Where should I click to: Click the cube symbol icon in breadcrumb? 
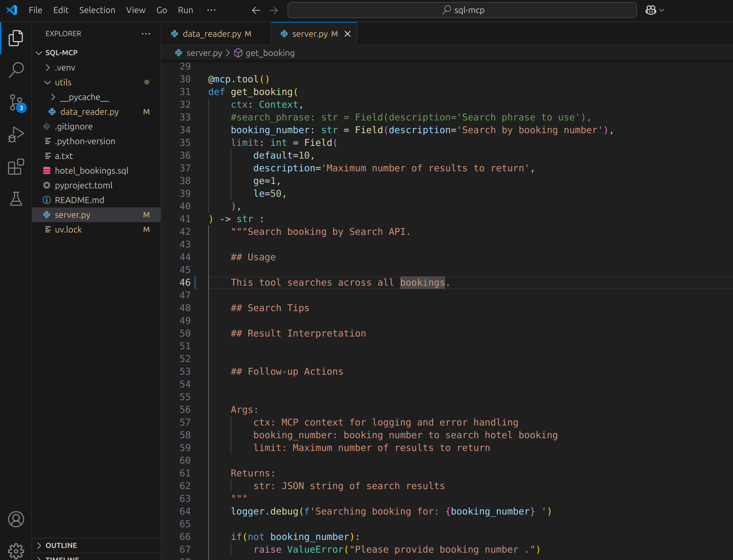238,53
